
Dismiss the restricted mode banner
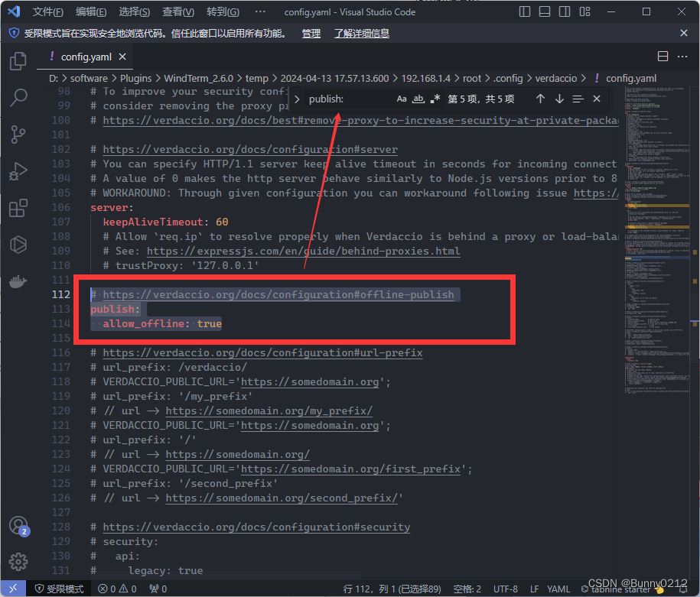click(683, 33)
